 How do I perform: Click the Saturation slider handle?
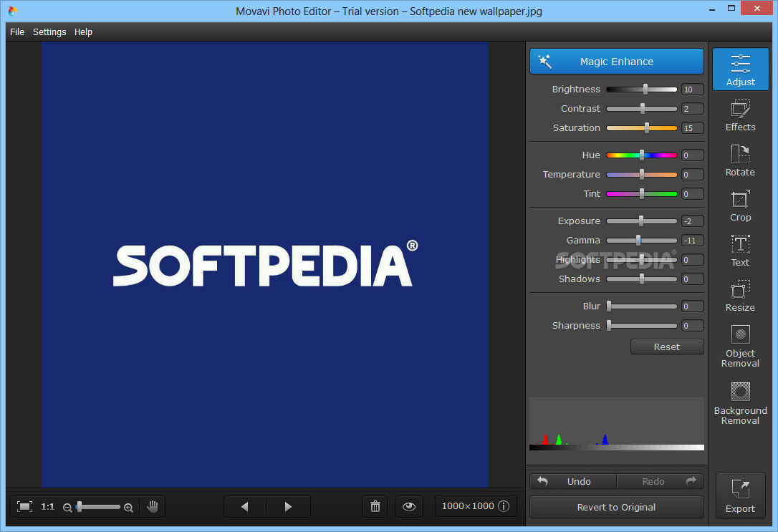tap(646, 128)
